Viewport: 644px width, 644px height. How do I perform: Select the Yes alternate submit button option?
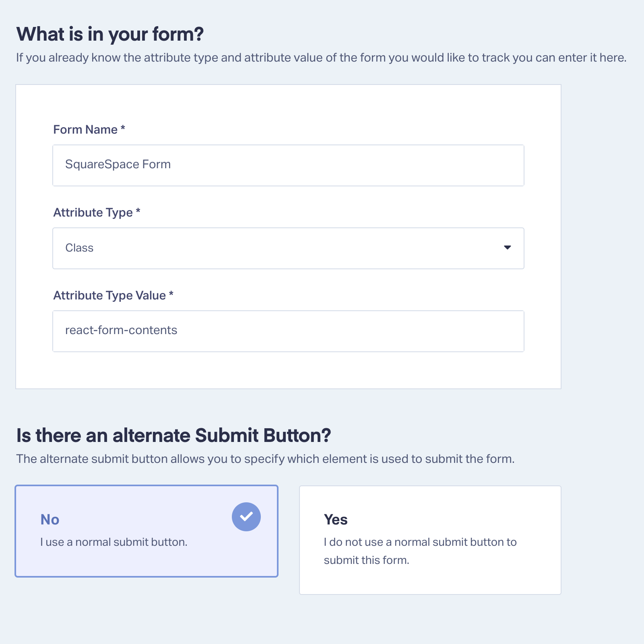click(x=430, y=540)
